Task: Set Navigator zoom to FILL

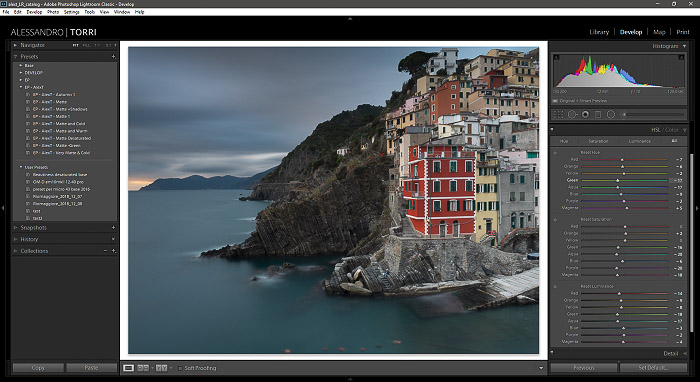Action: 86,46
